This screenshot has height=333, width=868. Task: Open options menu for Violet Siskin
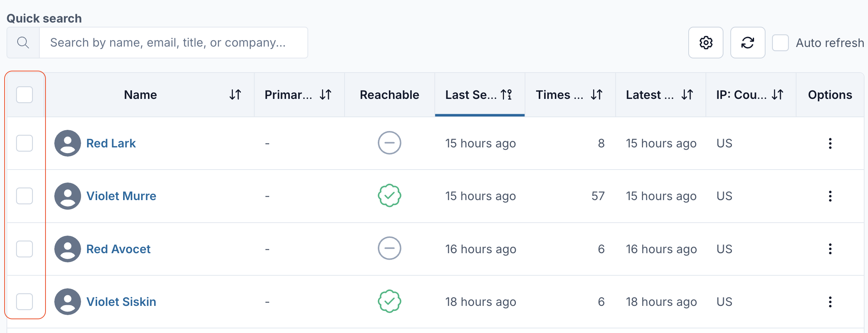[x=830, y=302]
